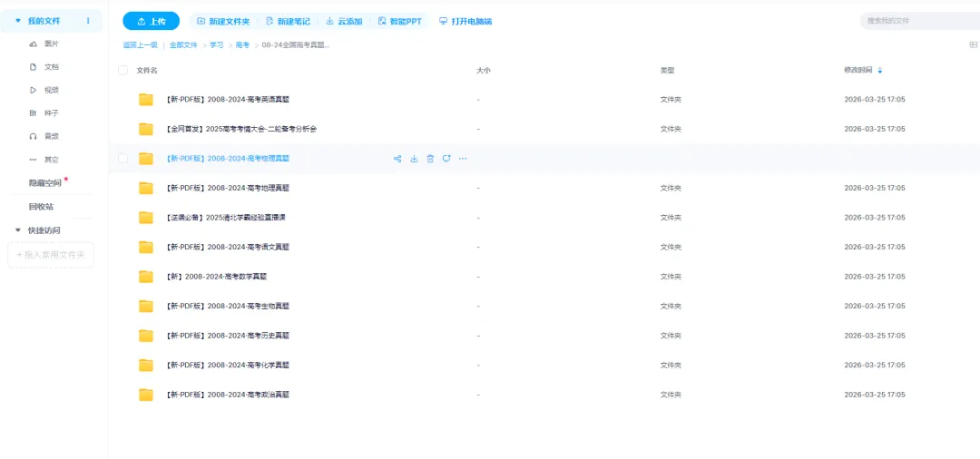This screenshot has width=980, height=459.
Task: Click the 修改时间 column header label
Action: click(858, 71)
